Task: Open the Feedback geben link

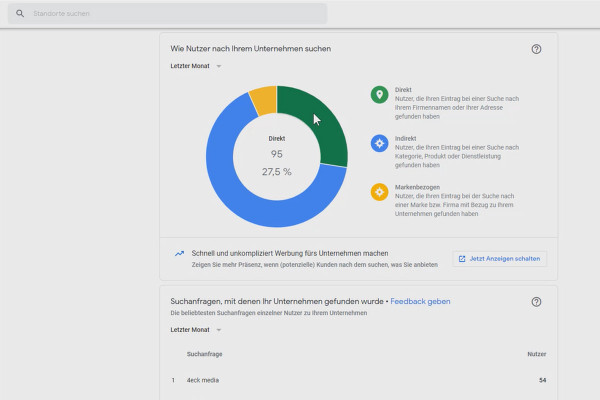Action: (420, 301)
